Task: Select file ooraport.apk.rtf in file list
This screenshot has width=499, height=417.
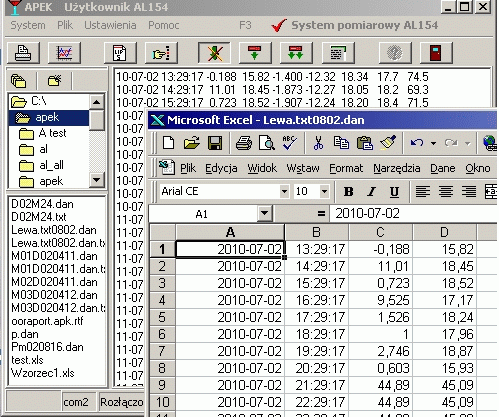Action: click(47, 321)
